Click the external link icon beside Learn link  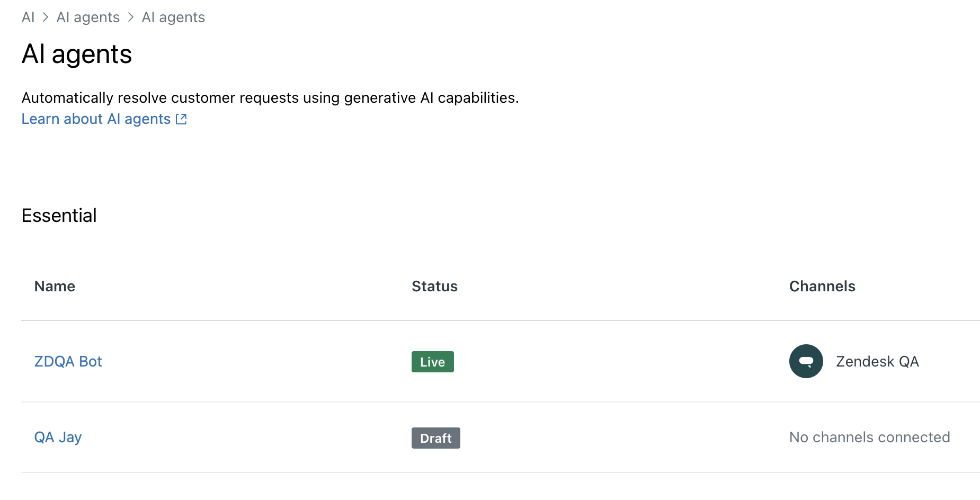click(181, 119)
